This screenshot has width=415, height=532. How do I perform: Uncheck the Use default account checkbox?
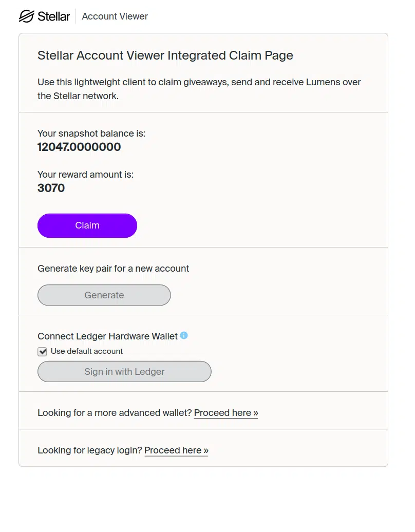tap(42, 351)
